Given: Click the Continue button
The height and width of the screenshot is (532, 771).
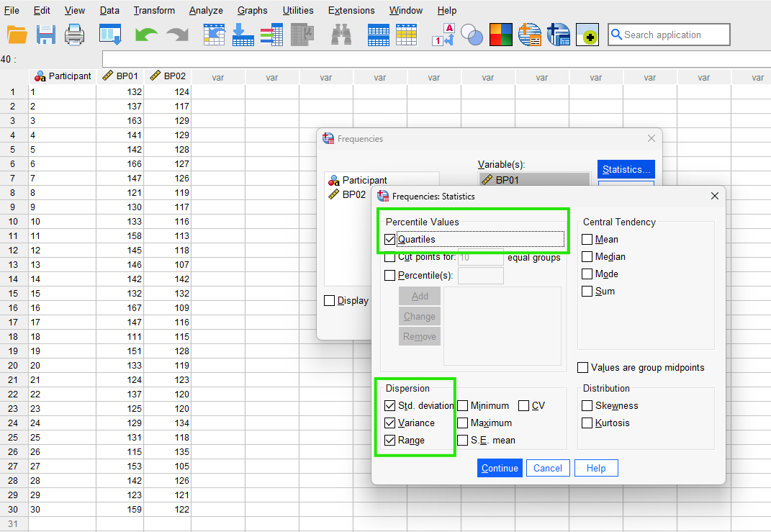Looking at the screenshot, I should [500, 468].
